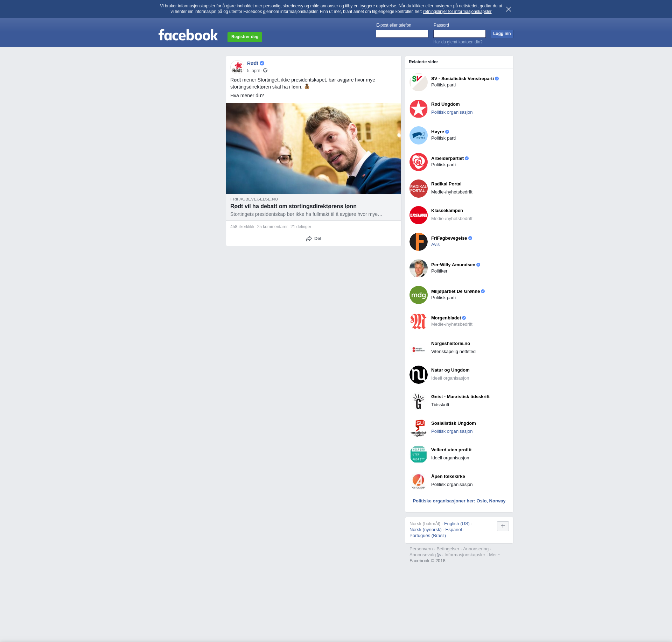
Task: Click the Registrer deg button
Action: [x=245, y=37]
